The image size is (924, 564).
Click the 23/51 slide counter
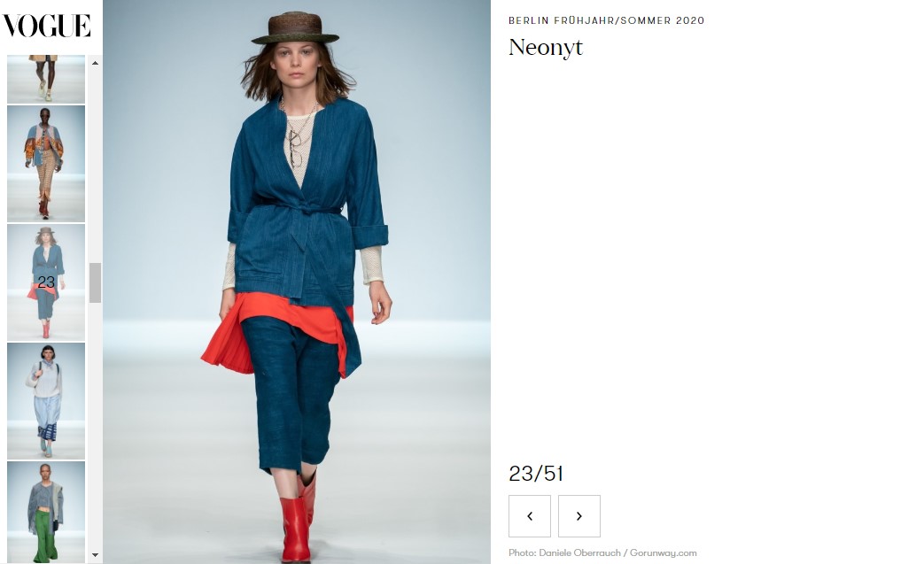tap(536, 474)
